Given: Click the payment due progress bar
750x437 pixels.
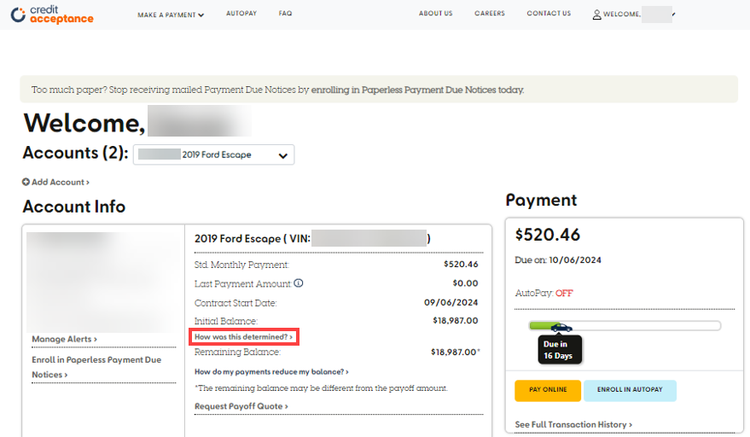Looking at the screenshot, I should (640, 326).
